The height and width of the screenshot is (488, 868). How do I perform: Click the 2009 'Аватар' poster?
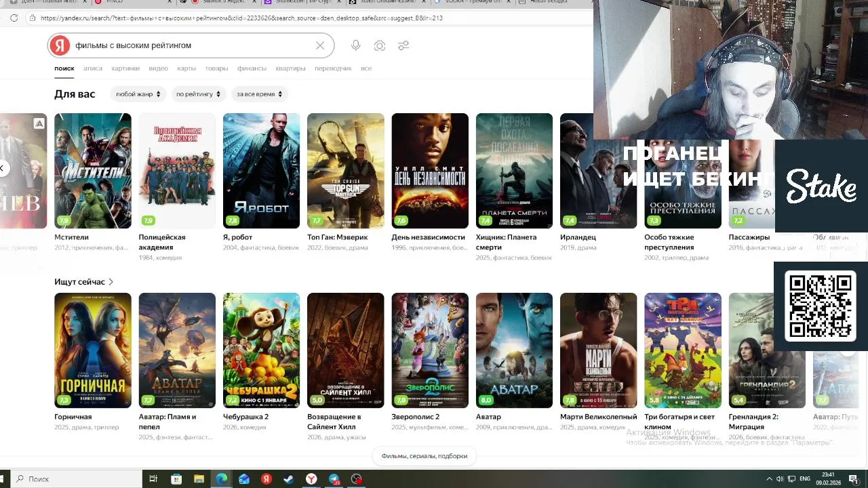pyautogui.click(x=514, y=350)
